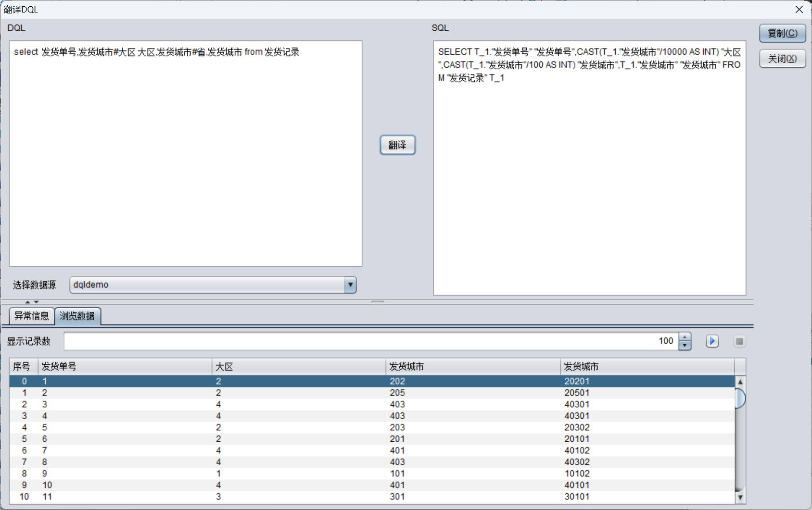Screen dimensions: 812x510
Task: Click the stop (square) icon beside play
Action: coord(739,341)
